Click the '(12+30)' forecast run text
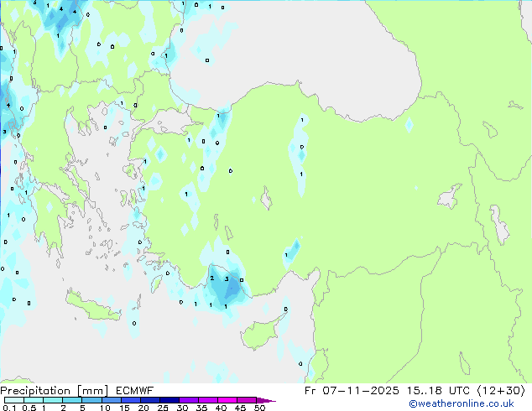This screenshot has width=532, height=411. click(x=502, y=391)
